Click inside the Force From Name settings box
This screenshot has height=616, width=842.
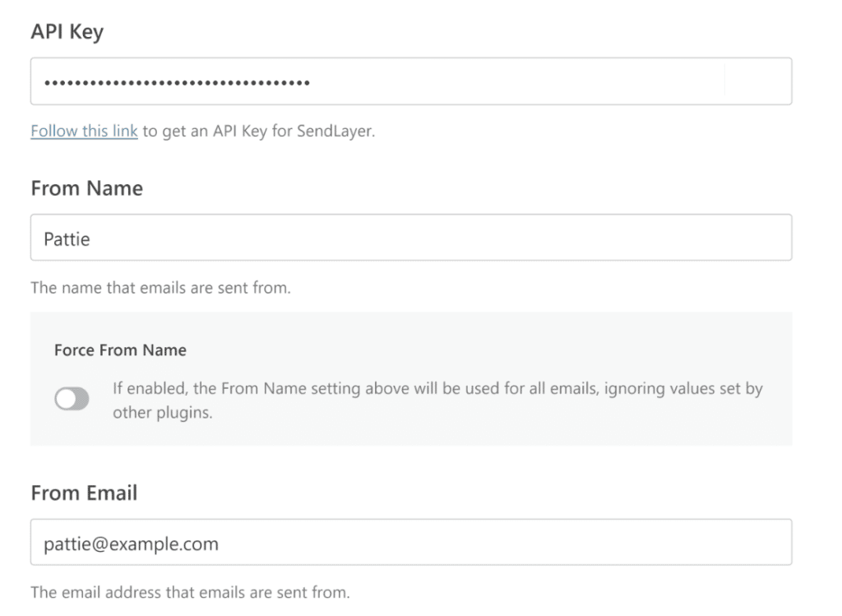(x=411, y=374)
